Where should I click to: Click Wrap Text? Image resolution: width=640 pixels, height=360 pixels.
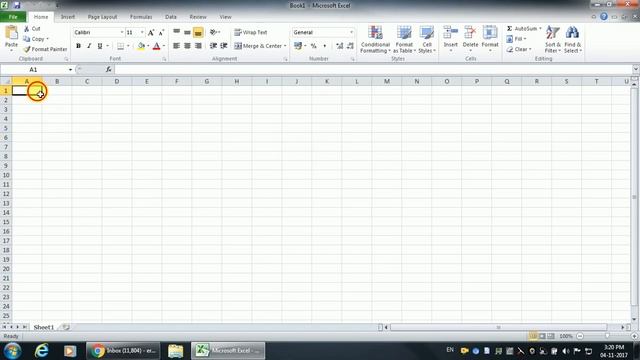(251, 32)
